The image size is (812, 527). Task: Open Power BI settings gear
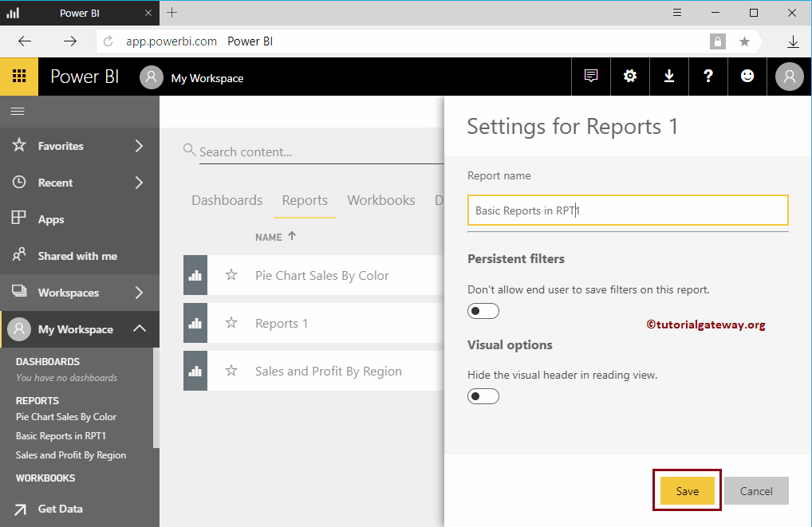[629, 76]
